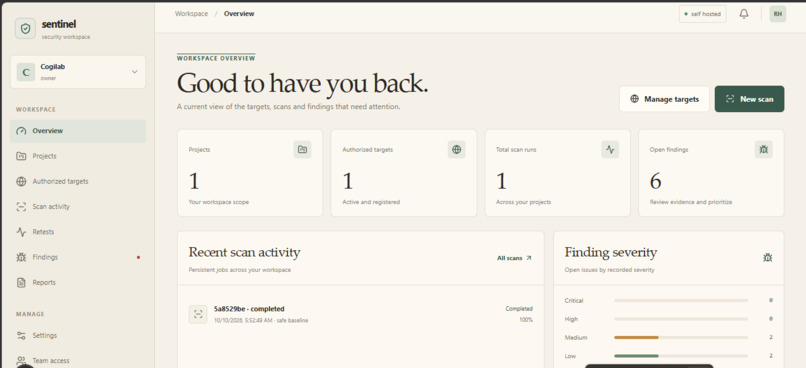Go to Overview in sidebar
Screen dimensions: 806x368
point(78,131)
